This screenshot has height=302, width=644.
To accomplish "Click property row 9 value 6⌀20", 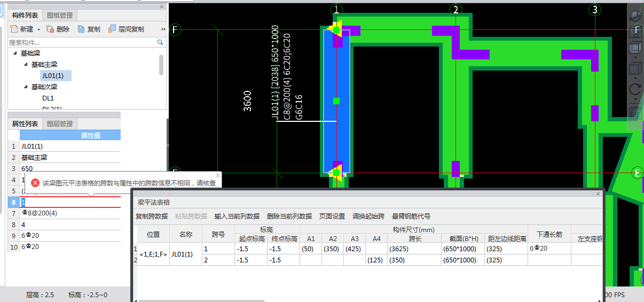I will (70, 236).
